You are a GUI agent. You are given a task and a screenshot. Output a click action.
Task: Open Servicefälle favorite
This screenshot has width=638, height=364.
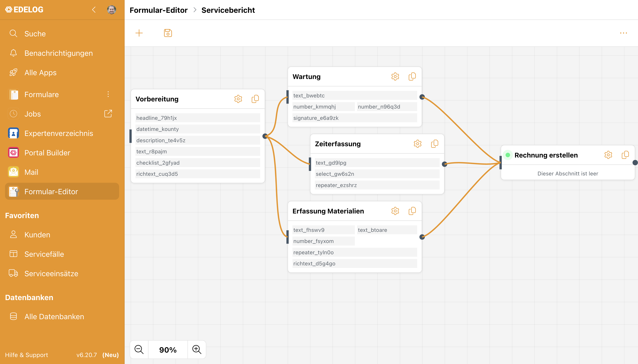coord(62,254)
